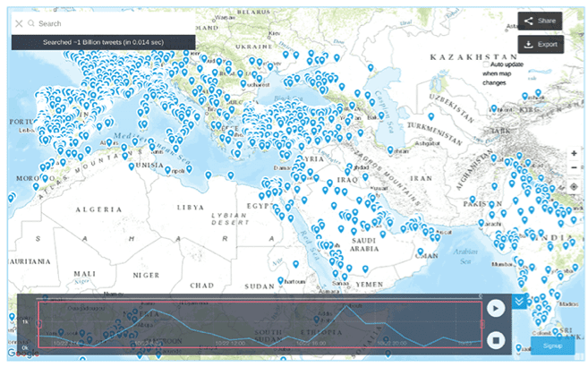Zoom in with the plus map button
588x367 pixels.
[x=574, y=153]
